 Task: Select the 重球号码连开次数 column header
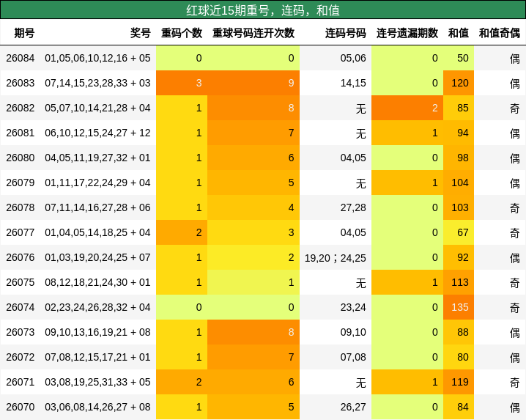[x=253, y=33]
